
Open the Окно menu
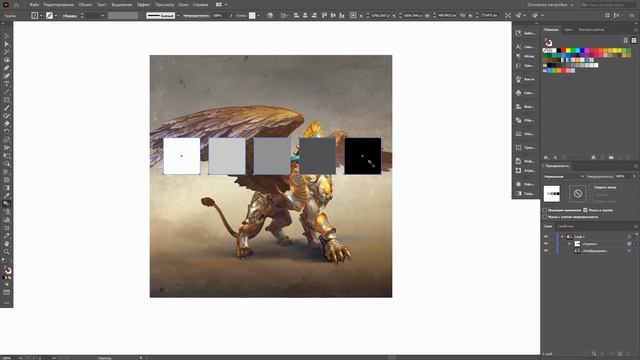coord(183,4)
